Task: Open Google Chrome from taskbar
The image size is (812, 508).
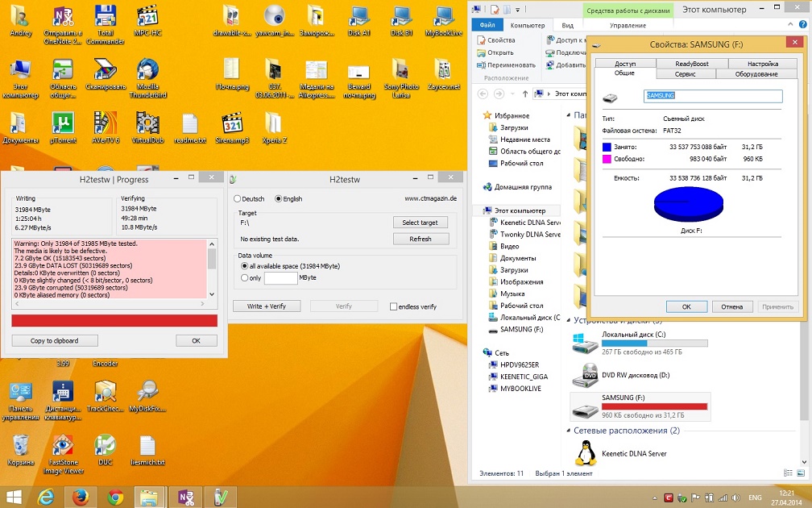Action: tap(115, 498)
